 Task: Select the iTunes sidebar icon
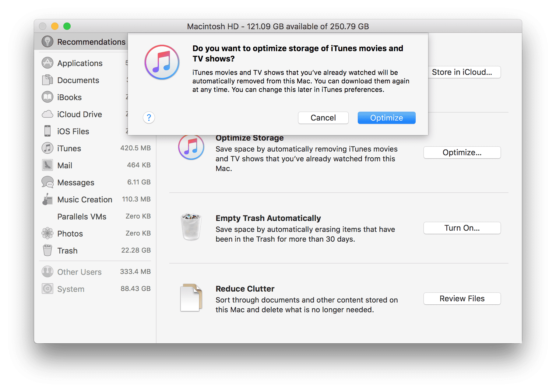tap(47, 148)
